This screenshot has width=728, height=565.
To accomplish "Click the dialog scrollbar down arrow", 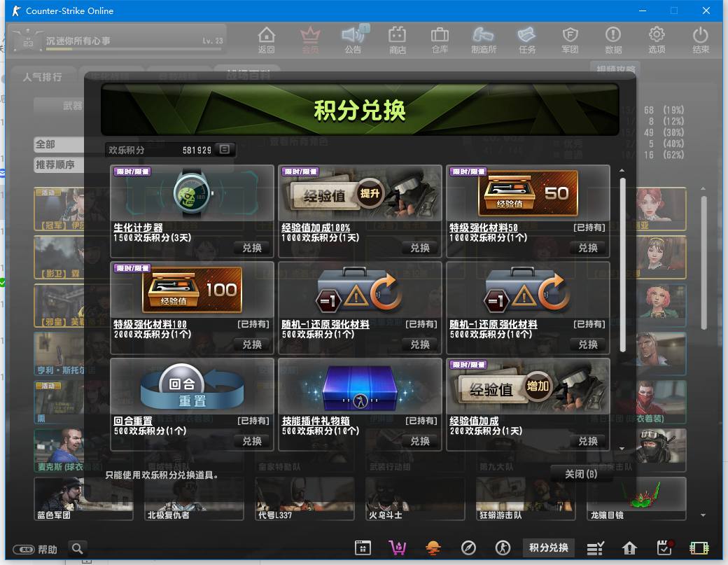I will 622,447.
